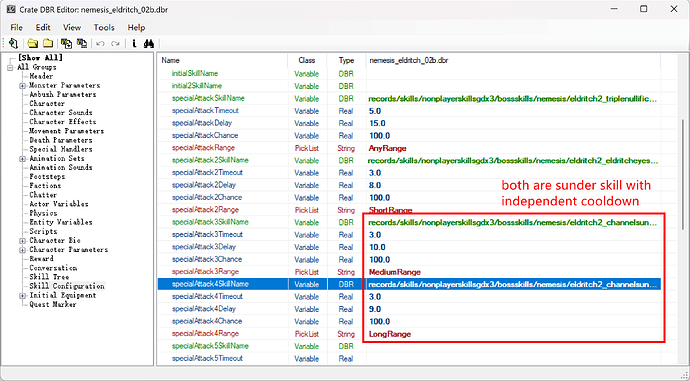This screenshot has height=381, width=690.
Task: Select the Movement Parameters group
Action: click(66, 131)
